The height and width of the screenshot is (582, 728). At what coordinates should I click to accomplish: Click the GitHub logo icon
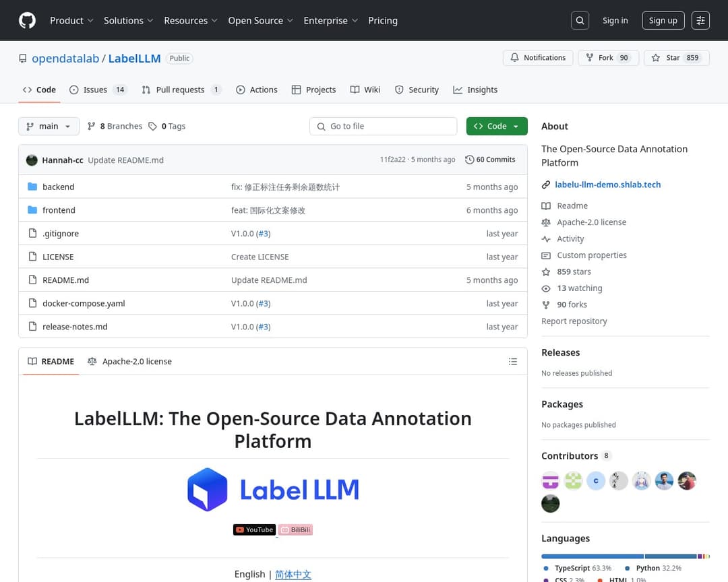27,20
